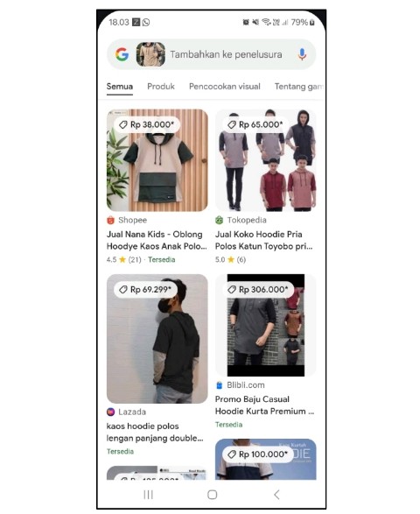This screenshot has height=514, width=420.
Task: Tap the Android back arrow icon
Action: click(276, 495)
